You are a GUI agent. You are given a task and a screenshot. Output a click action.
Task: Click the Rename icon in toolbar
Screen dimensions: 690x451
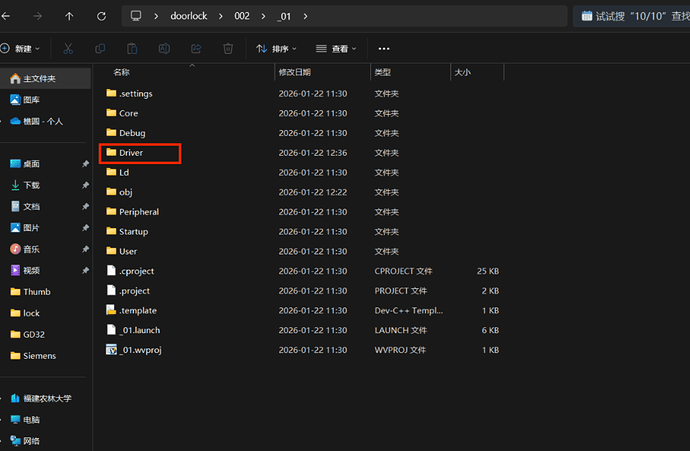coord(164,48)
